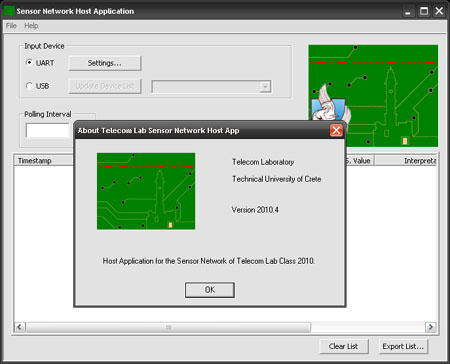Click the Polling Interval input field
450x364 pixels.
[48, 130]
